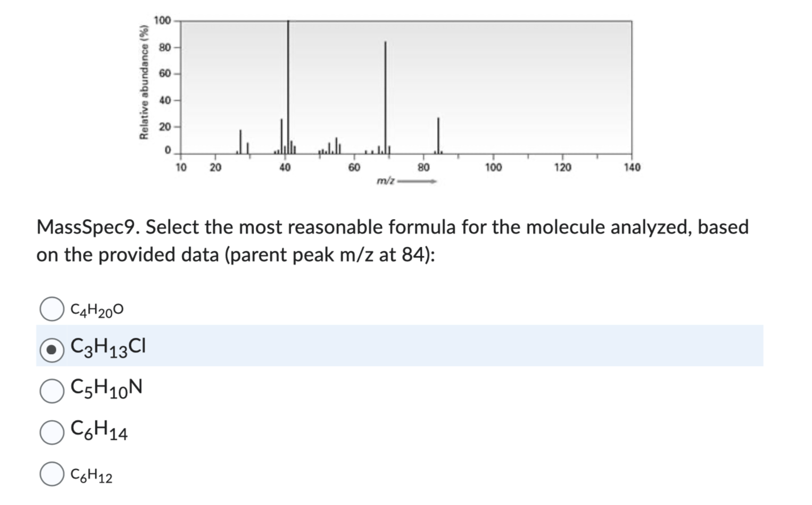Click the C₆H₁₂ formula label
The image size is (812, 505).
point(91,475)
